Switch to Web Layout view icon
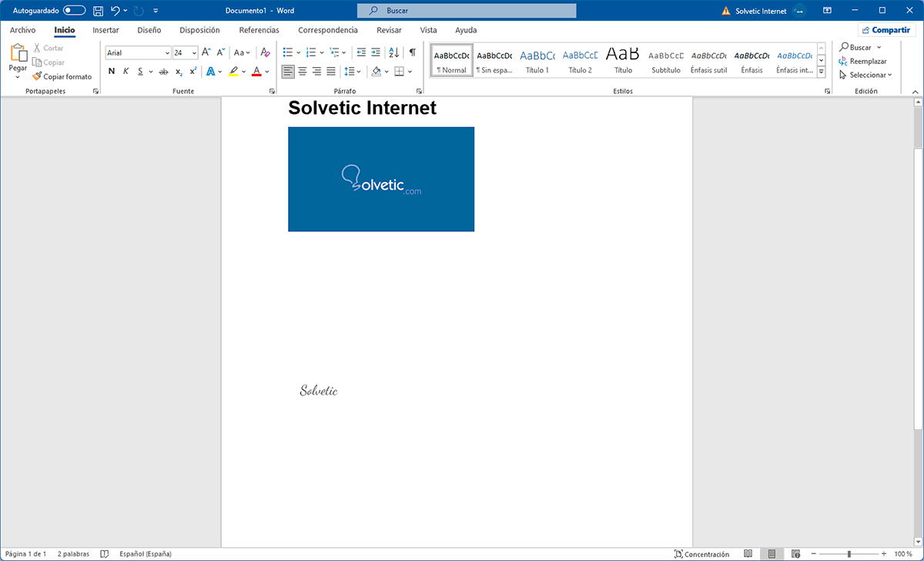 (795, 554)
